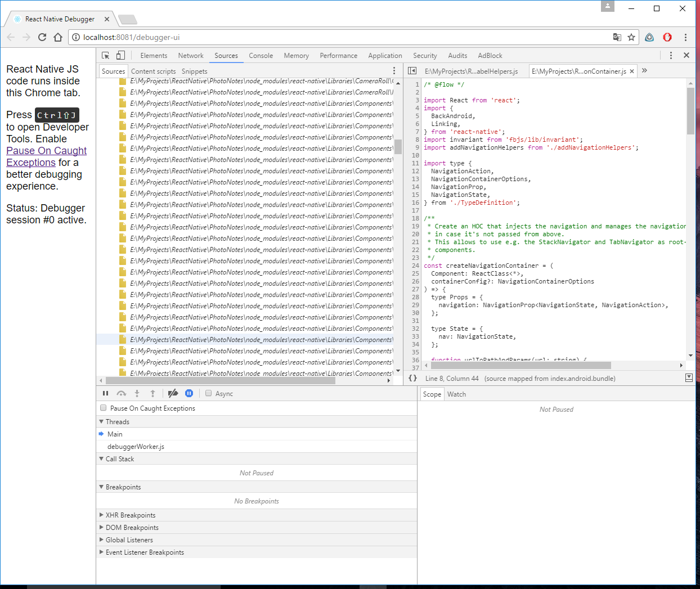Click the step over function icon
This screenshot has height=589, width=700.
click(x=121, y=394)
